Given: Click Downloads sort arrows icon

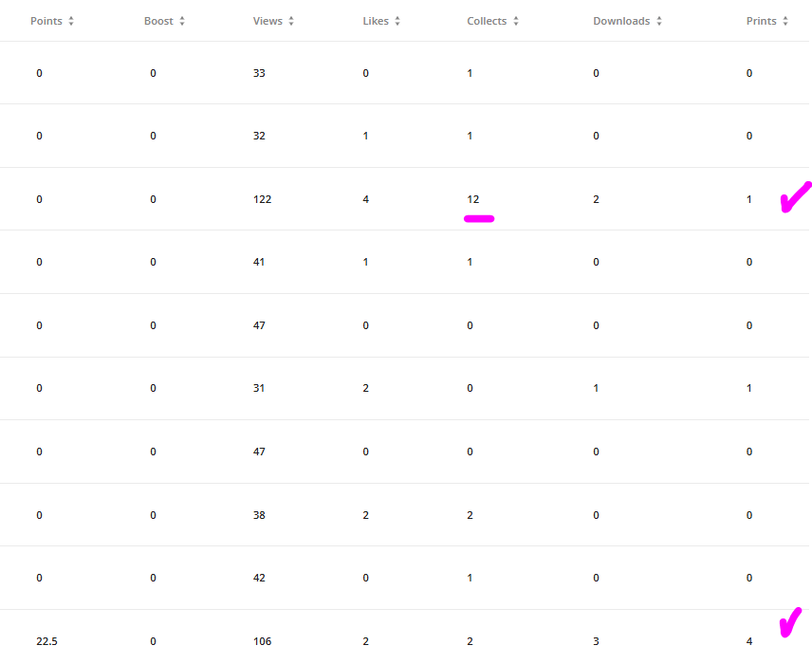Looking at the screenshot, I should 659,21.
